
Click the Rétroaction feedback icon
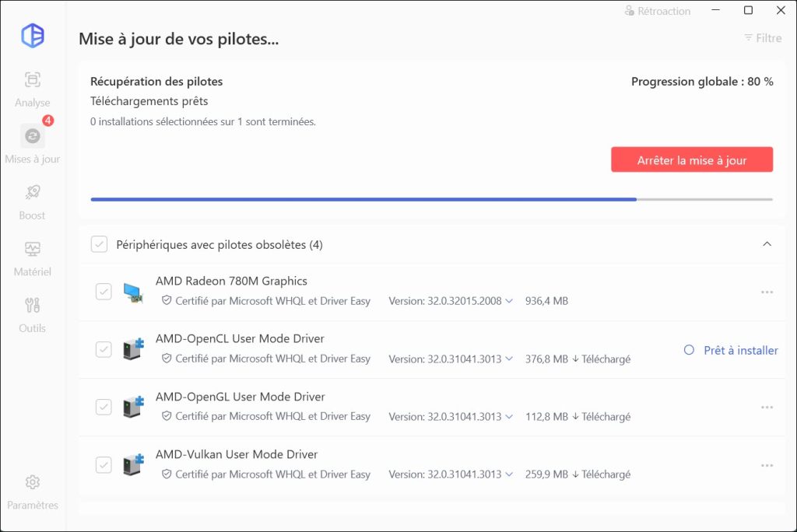(x=629, y=11)
